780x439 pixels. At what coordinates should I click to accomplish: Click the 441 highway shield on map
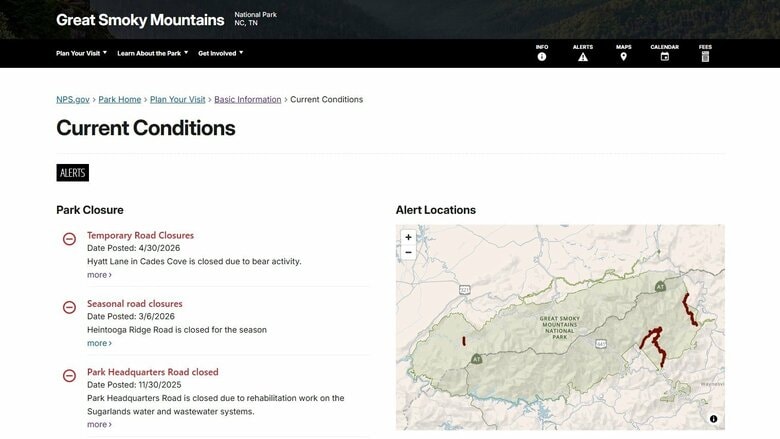pyautogui.click(x=601, y=344)
